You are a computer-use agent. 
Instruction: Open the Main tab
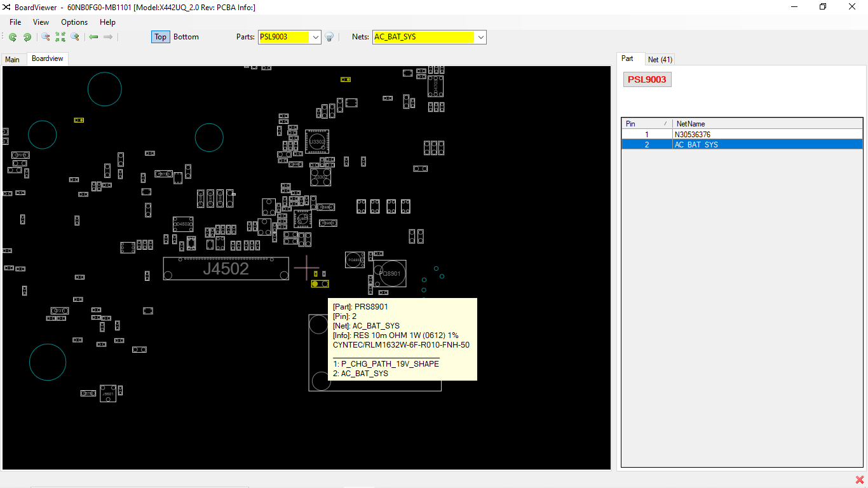(13, 59)
